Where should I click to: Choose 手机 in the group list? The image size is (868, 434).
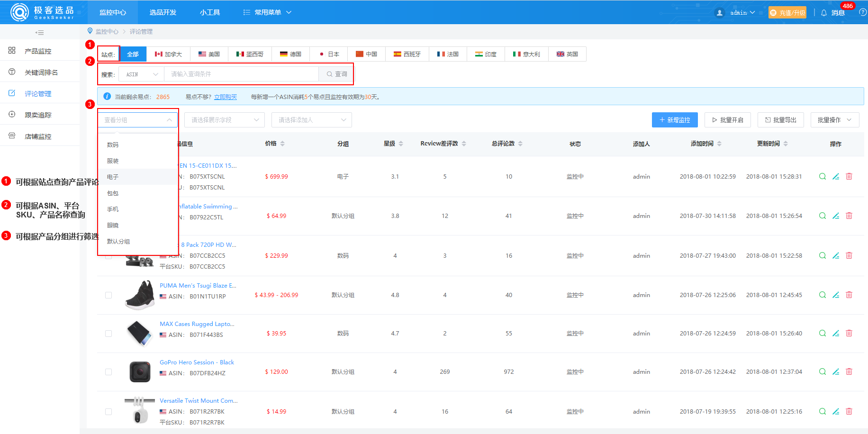point(137,209)
